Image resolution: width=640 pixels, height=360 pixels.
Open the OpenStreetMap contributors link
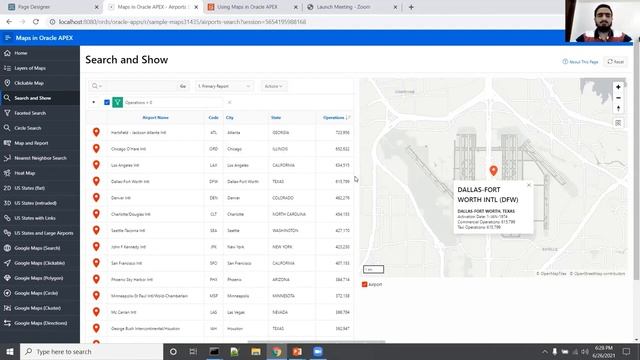598,273
